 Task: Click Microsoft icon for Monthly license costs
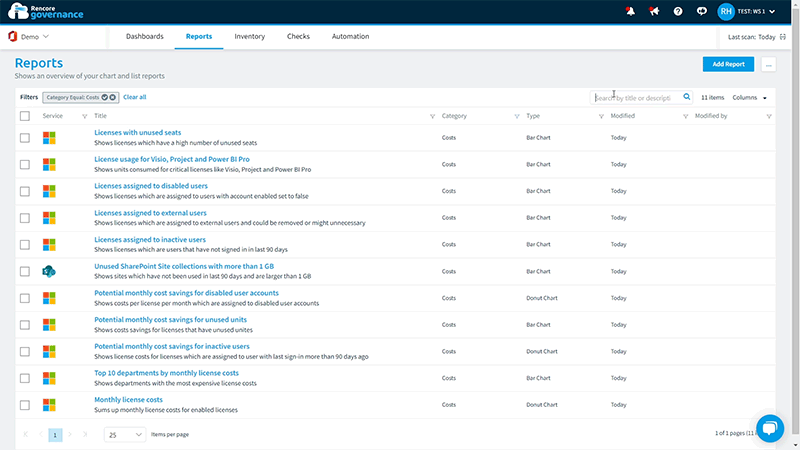point(49,405)
